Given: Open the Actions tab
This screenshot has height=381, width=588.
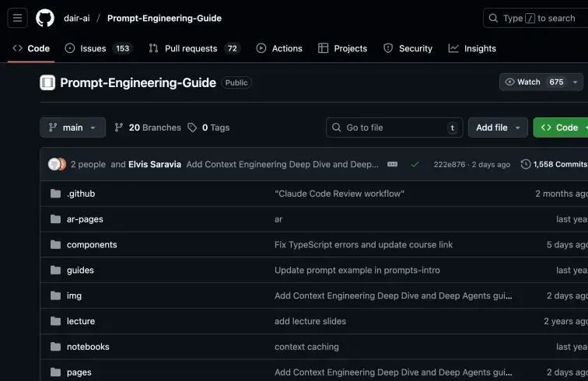Looking at the screenshot, I should (x=279, y=48).
